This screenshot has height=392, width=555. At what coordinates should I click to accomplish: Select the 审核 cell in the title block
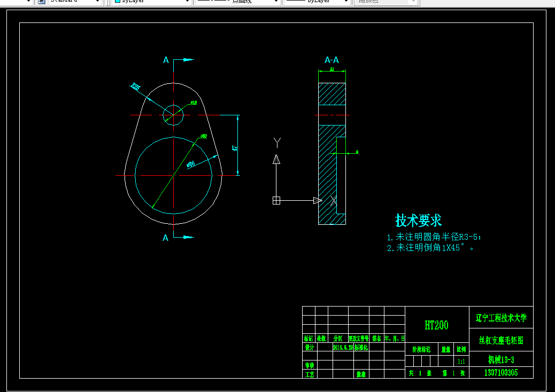click(x=310, y=365)
